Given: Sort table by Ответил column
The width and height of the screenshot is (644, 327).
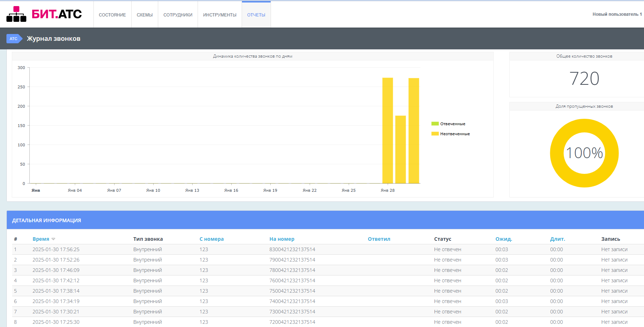Looking at the screenshot, I should click(x=379, y=239).
